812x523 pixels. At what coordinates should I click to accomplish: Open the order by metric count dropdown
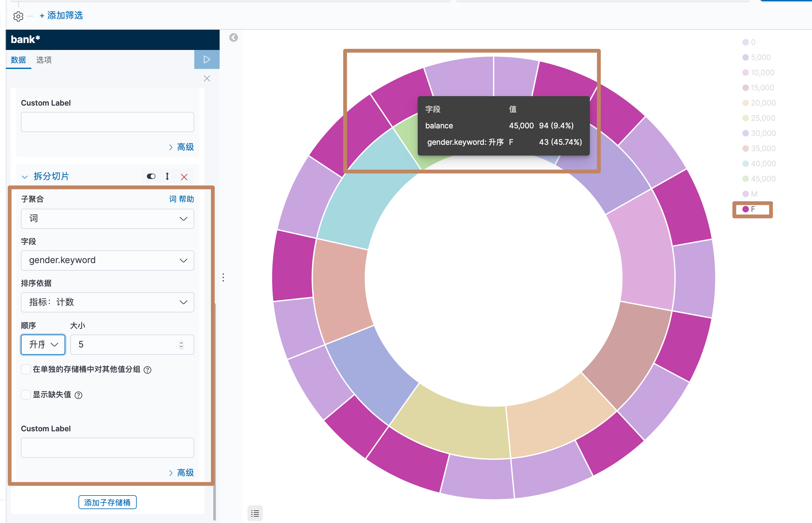pyautogui.click(x=107, y=302)
